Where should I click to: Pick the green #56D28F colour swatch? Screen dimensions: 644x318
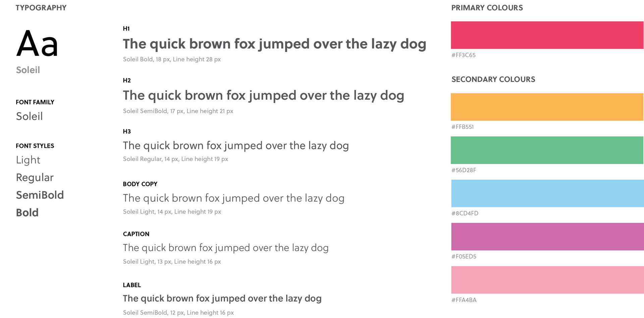[547, 150]
